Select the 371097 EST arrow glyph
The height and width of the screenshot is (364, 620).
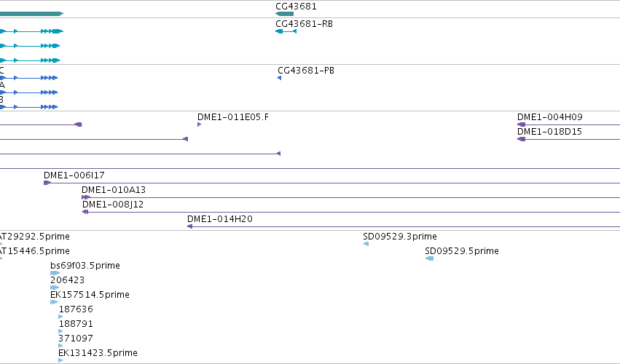[x=60, y=346]
